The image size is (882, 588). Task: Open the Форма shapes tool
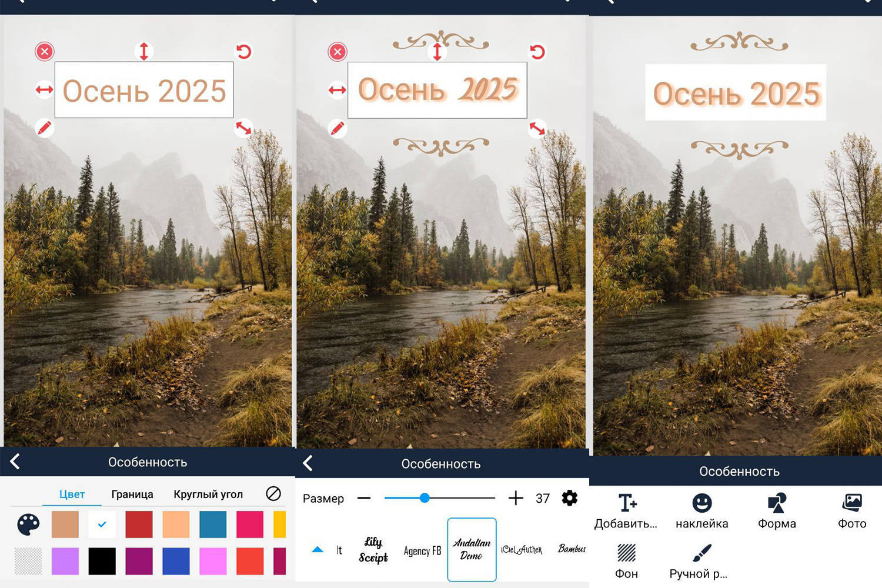tap(777, 503)
